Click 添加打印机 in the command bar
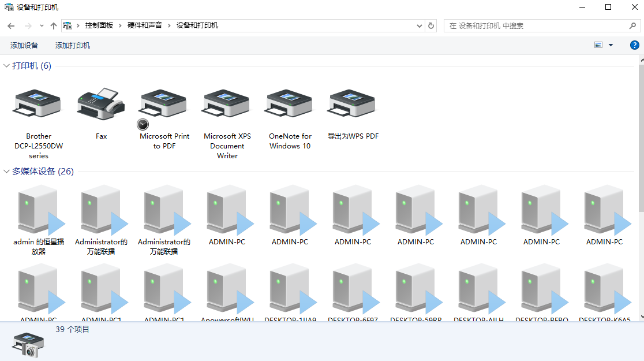The image size is (644, 361). 73,46
